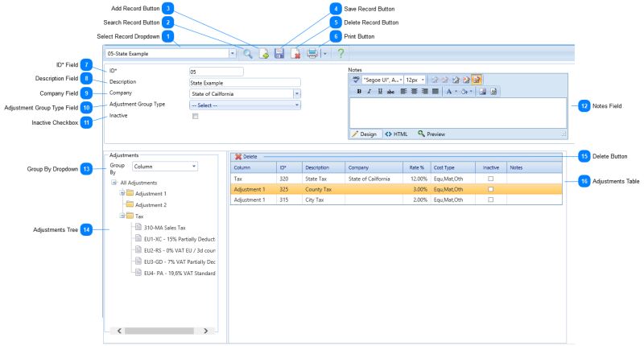The width and height of the screenshot is (644, 346).
Task: Open the 05-State Example record dropdown
Action: click(x=233, y=54)
